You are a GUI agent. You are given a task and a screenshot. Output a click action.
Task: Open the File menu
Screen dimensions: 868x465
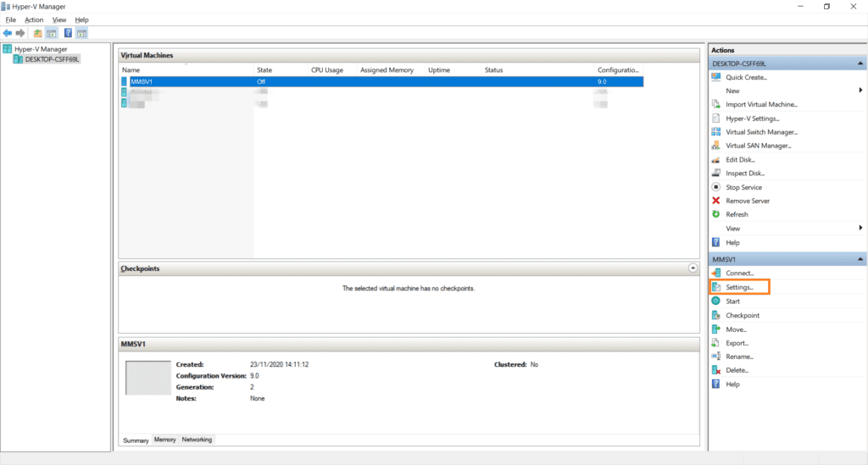coord(10,20)
